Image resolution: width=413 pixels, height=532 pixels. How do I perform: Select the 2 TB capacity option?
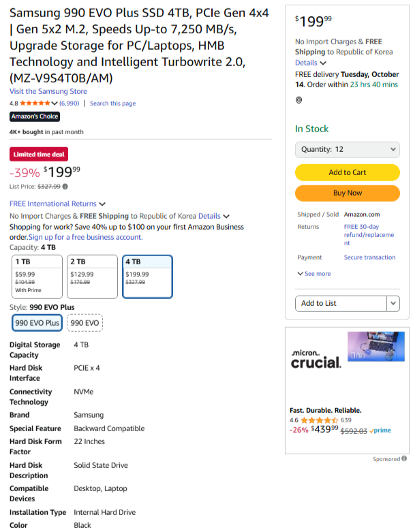[x=92, y=276]
